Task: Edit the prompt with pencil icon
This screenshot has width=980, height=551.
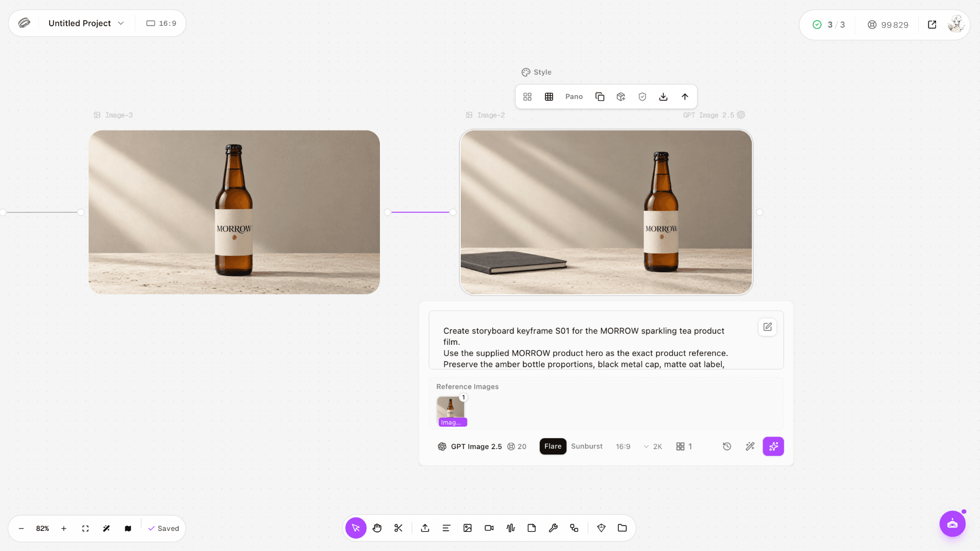Action: (768, 327)
